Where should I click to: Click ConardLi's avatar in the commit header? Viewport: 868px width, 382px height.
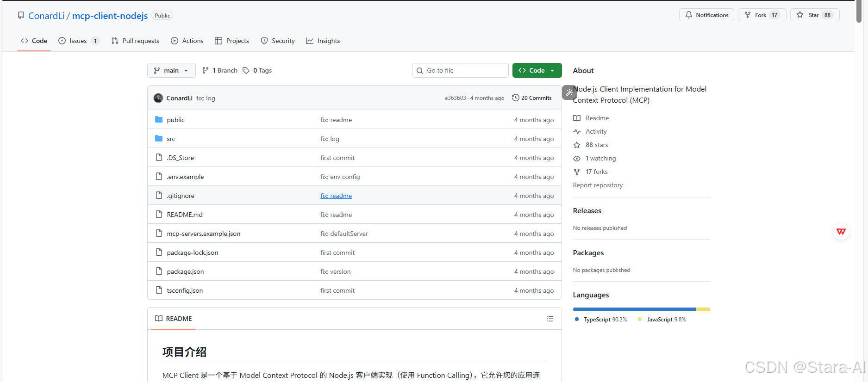158,98
